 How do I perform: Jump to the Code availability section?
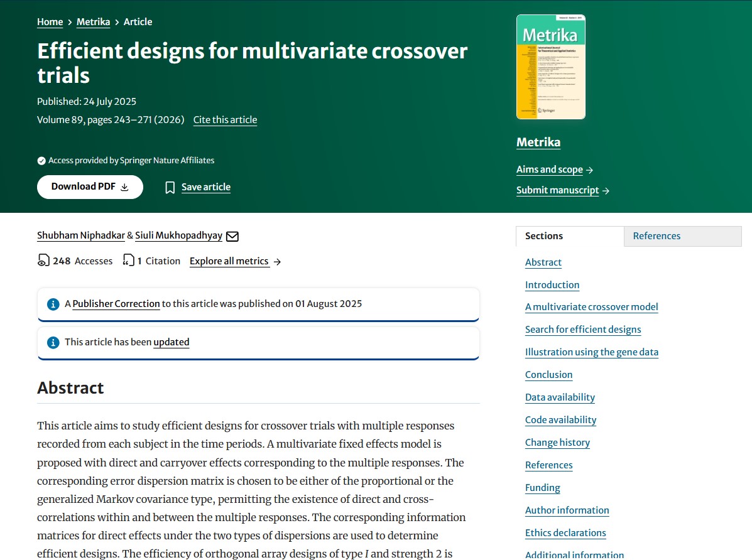coord(560,419)
